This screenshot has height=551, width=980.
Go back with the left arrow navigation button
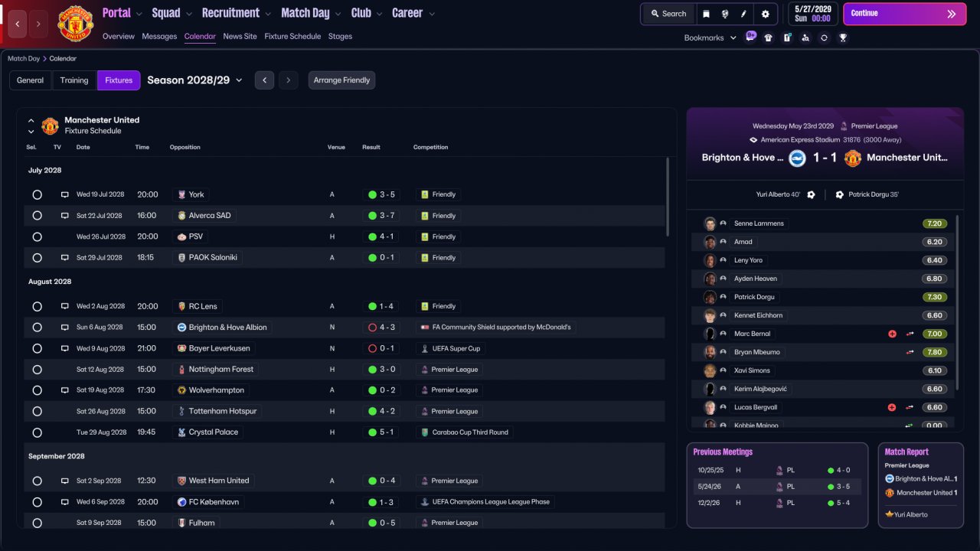point(18,24)
